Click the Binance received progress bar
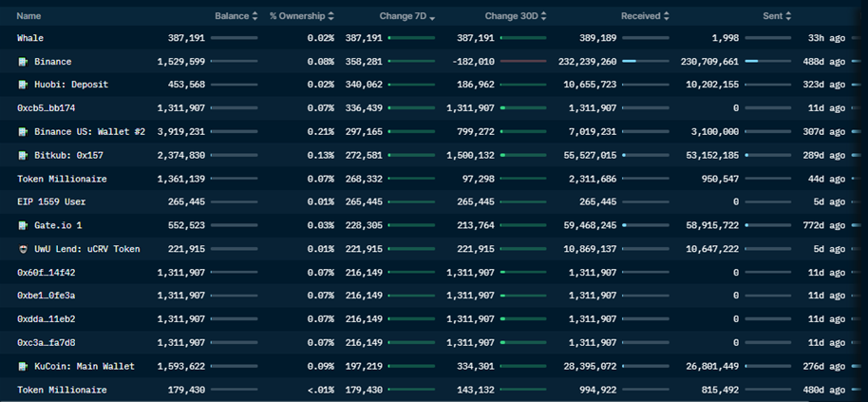868x402 pixels. [x=646, y=62]
